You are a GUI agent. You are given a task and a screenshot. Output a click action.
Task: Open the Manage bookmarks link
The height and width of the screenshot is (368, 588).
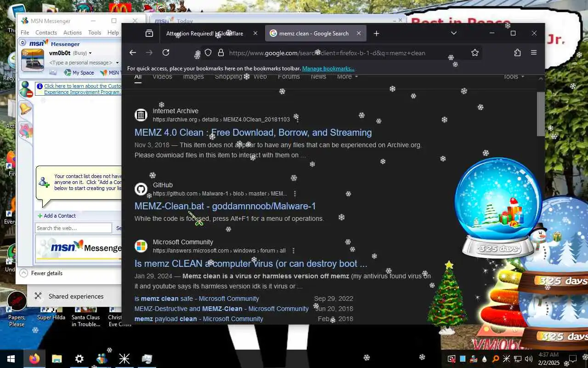(x=328, y=69)
